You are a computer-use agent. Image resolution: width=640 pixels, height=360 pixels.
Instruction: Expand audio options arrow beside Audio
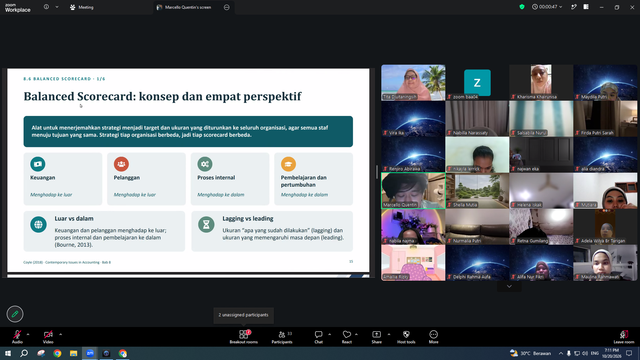[x=28, y=334]
